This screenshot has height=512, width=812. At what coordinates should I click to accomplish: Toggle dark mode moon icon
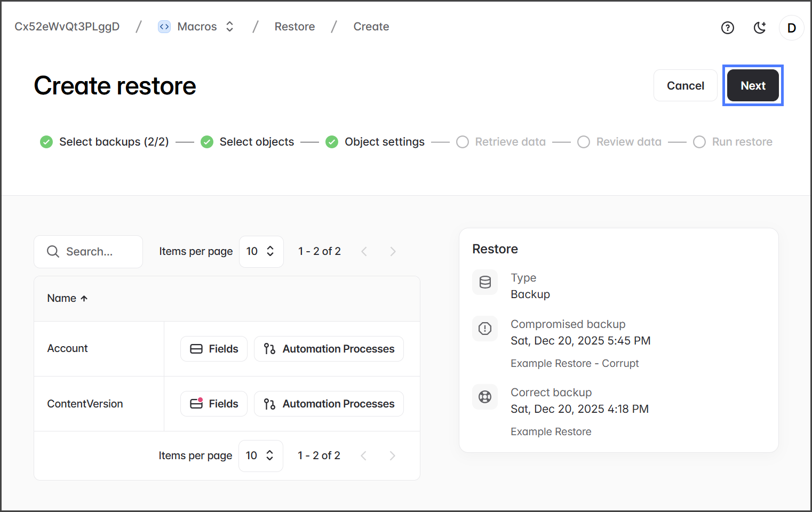coord(760,28)
